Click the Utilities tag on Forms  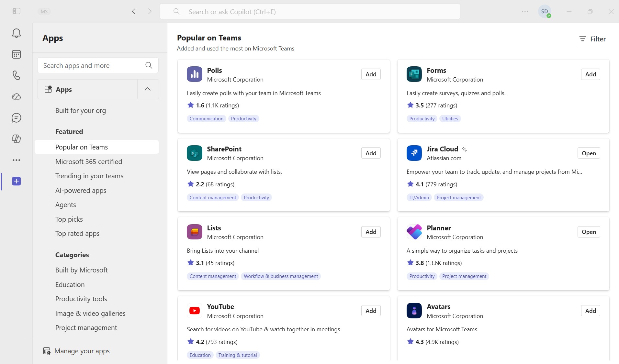click(450, 119)
